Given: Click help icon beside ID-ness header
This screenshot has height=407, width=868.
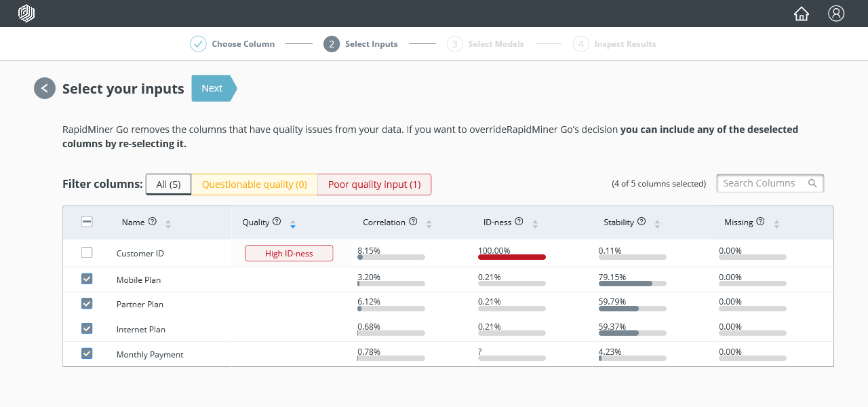Looking at the screenshot, I should click(519, 222).
